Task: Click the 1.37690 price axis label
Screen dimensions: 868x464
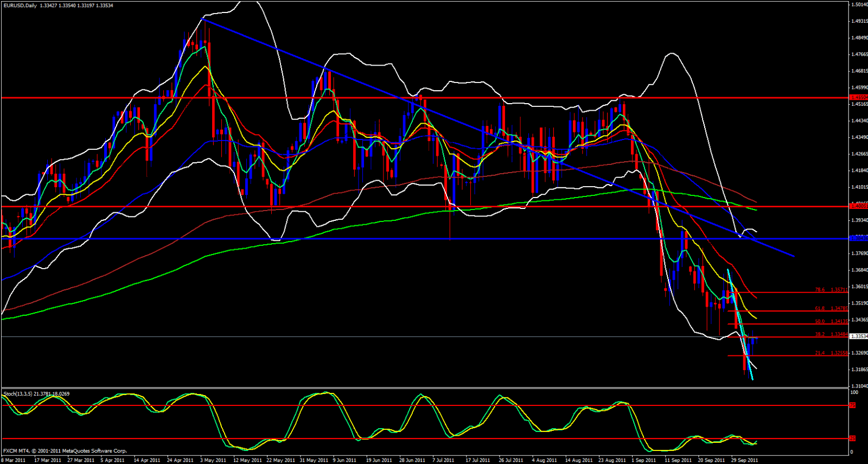Action: [859, 253]
